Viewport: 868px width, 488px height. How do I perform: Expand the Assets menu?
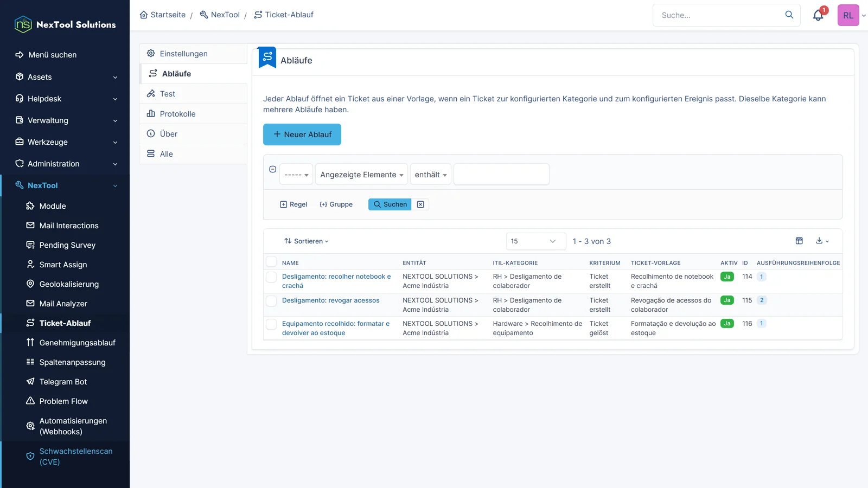coord(65,77)
